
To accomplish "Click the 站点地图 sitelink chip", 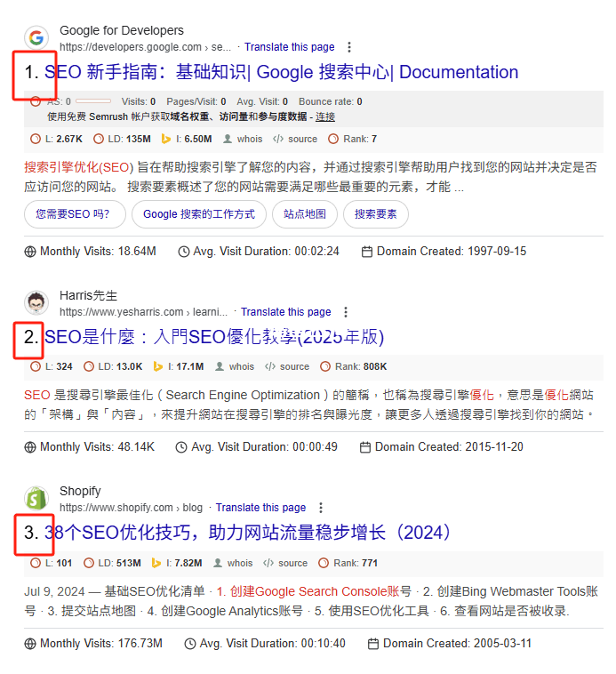I will (x=305, y=214).
